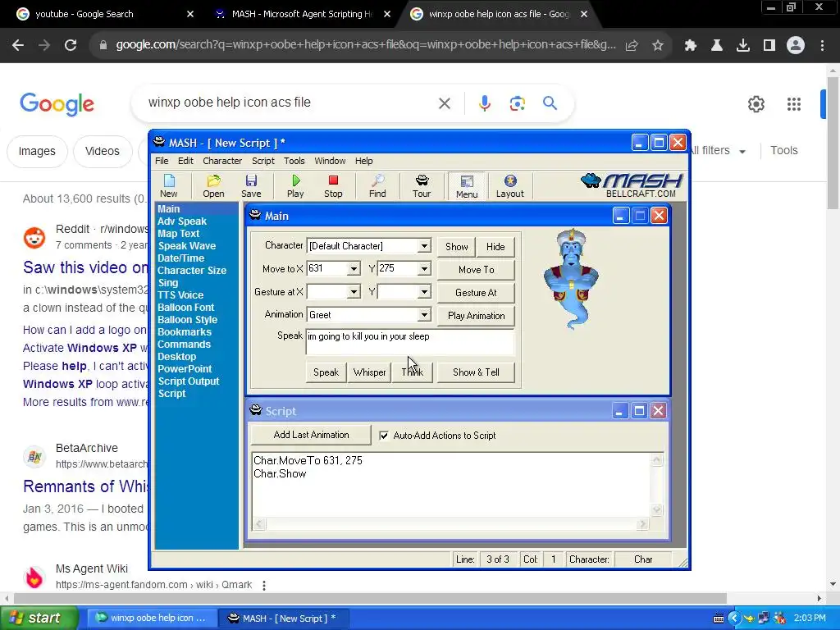Click the MASH New Script taskbar button
The image size is (840, 630).
[x=283, y=619]
